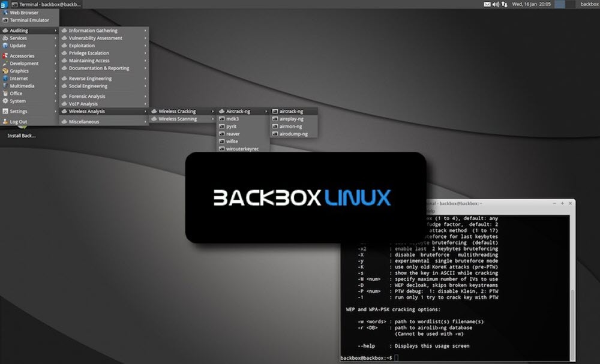Screen dimensions: 600x364
Task: Open the Aircrack-ng folder entry above mdk3
Action: (x=244, y=112)
